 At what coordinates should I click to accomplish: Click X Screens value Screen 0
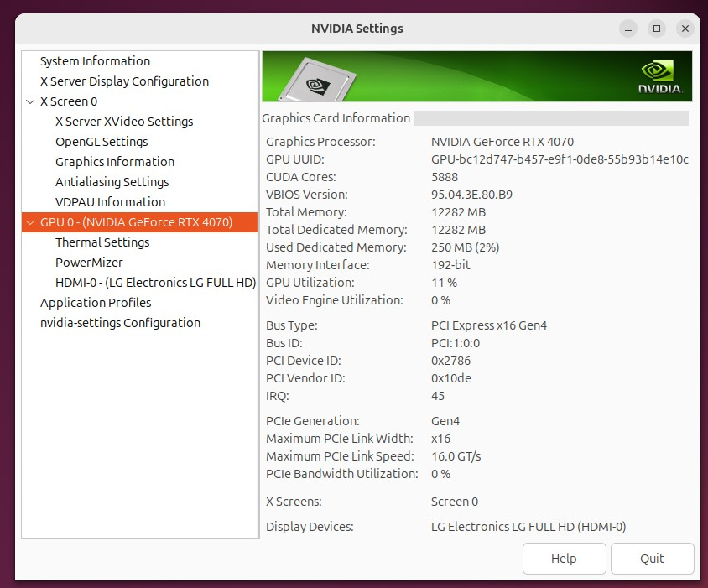[454, 502]
